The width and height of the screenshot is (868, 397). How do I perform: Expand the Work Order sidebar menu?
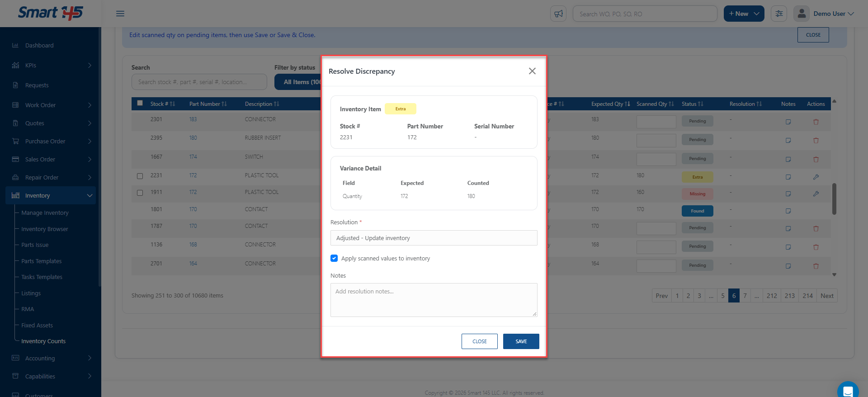(x=53, y=105)
